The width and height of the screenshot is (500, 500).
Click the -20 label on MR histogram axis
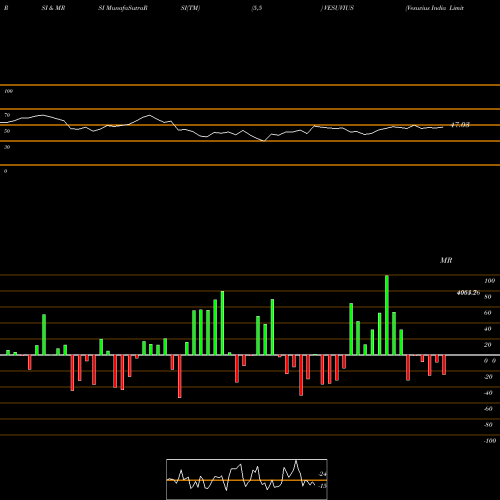coord(488,377)
